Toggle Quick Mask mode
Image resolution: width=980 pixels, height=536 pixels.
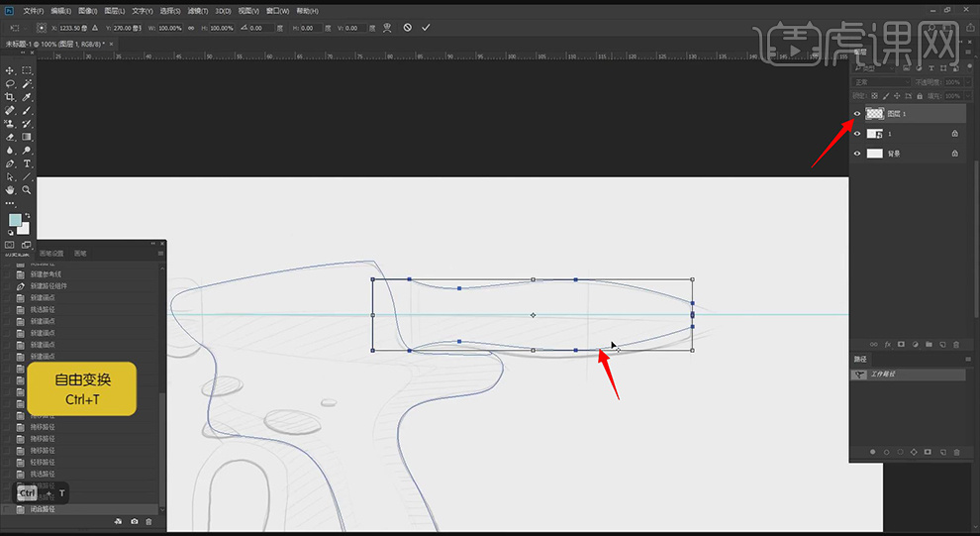tap(9, 245)
